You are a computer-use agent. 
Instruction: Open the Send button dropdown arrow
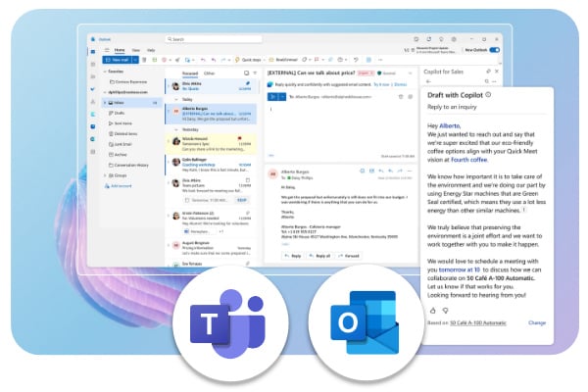click(x=283, y=97)
